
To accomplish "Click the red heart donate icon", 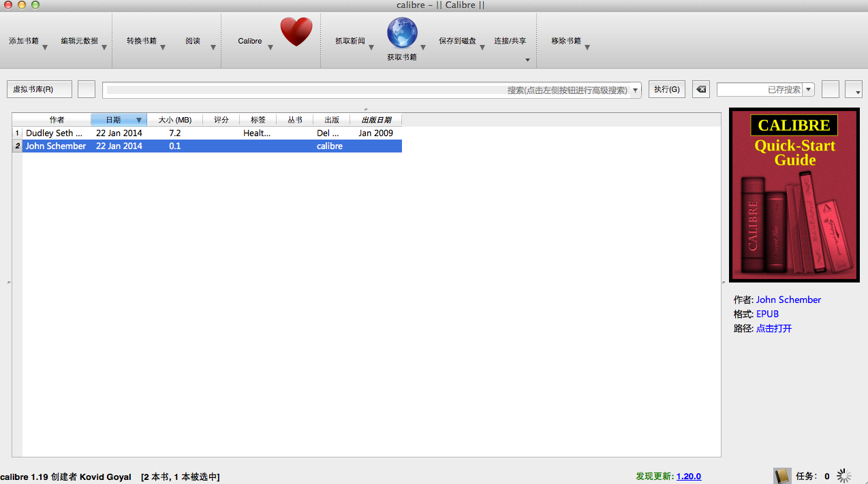I will click(x=296, y=33).
